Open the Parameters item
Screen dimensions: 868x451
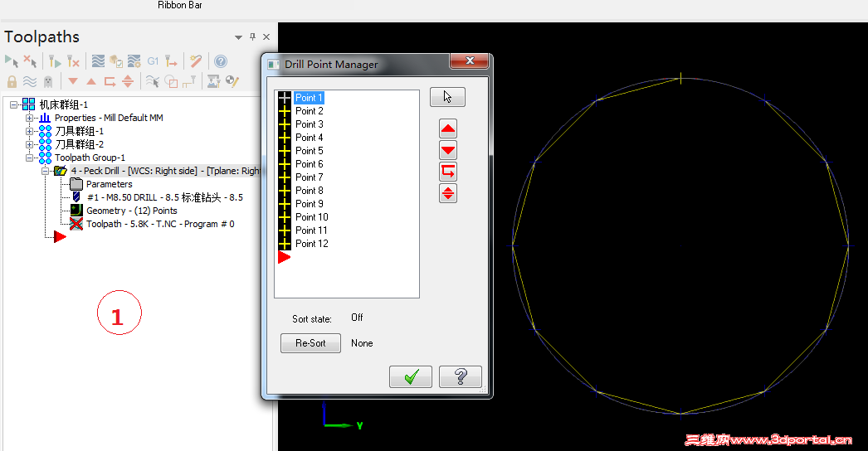[109, 184]
